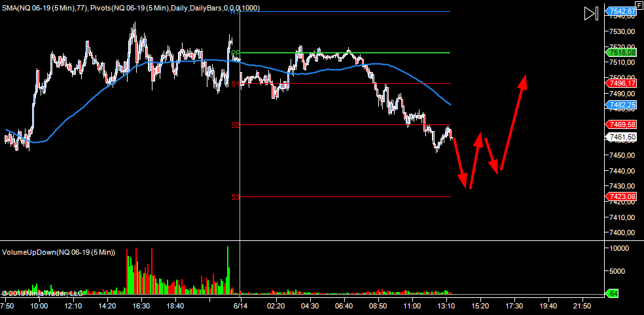Click the 08:50 time axis label
This screenshot has height=315, width=644.
[378, 306]
